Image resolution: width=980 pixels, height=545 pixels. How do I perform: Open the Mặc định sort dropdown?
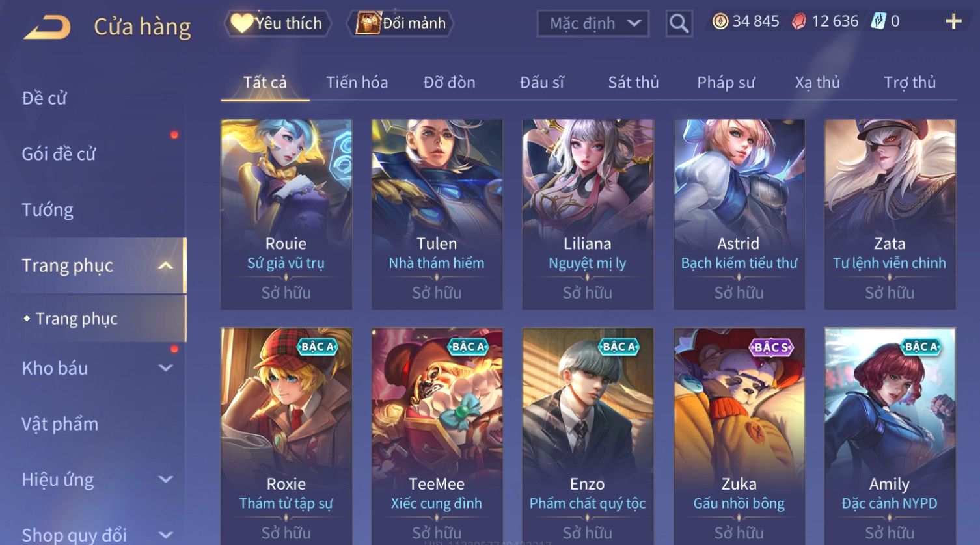[593, 23]
